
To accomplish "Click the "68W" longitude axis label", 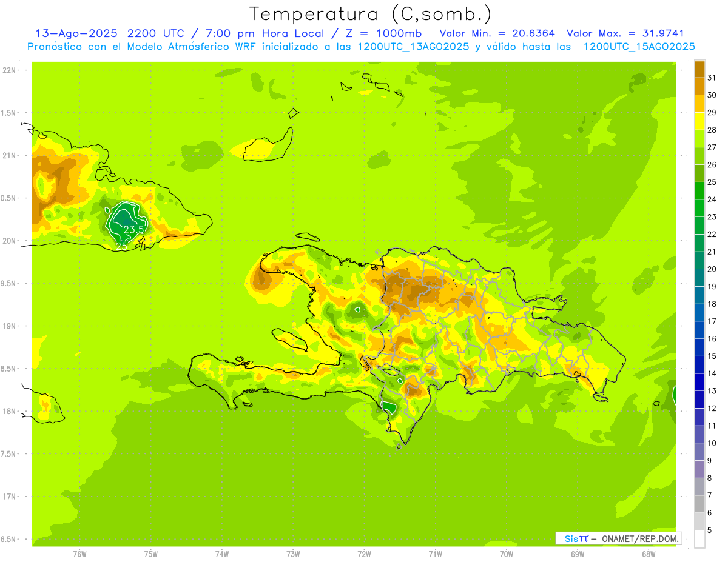I will [648, 554].
